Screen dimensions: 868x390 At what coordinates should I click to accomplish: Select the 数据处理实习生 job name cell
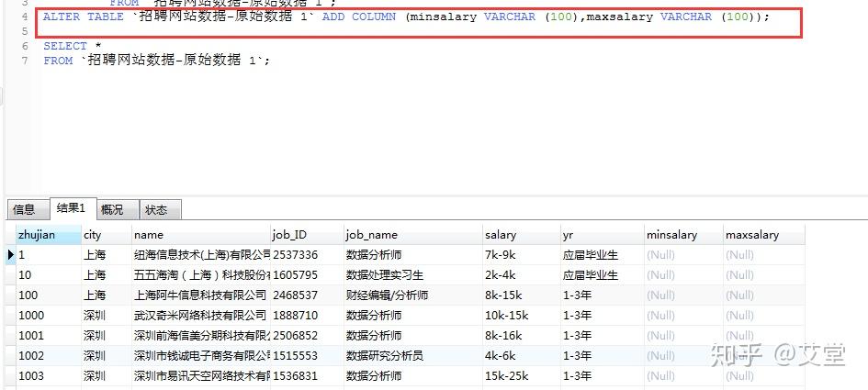coord(413,275)
